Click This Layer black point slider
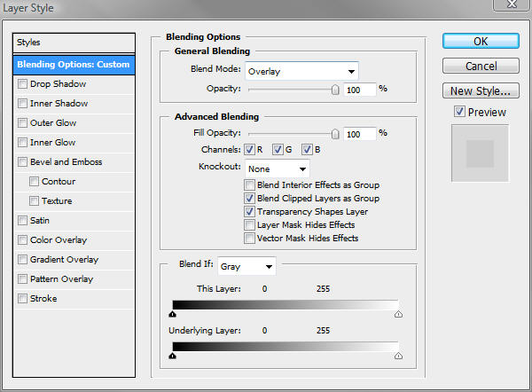The width and height of the screenshot is (532, 392). pos(172,314)
